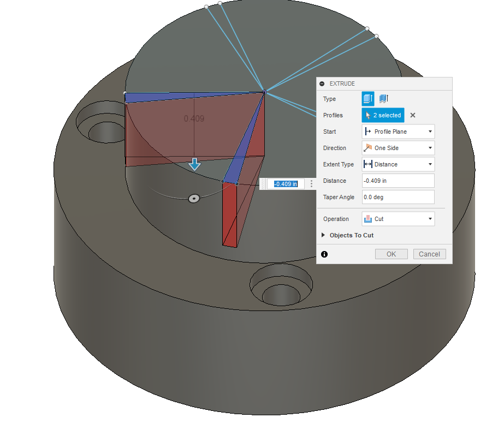504x424 pixels.
Task: Expand the Objects To Cut section
Action: coord(323,235)
